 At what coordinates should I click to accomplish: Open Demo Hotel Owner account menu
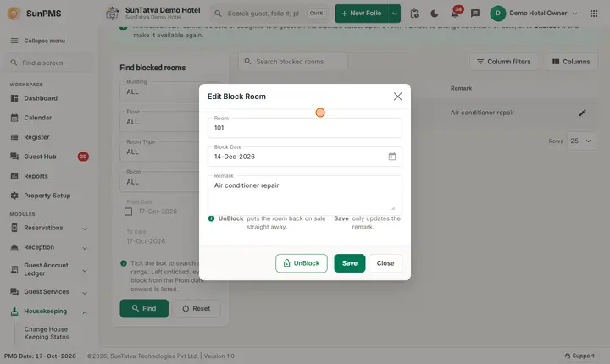[x=534, y=14]
